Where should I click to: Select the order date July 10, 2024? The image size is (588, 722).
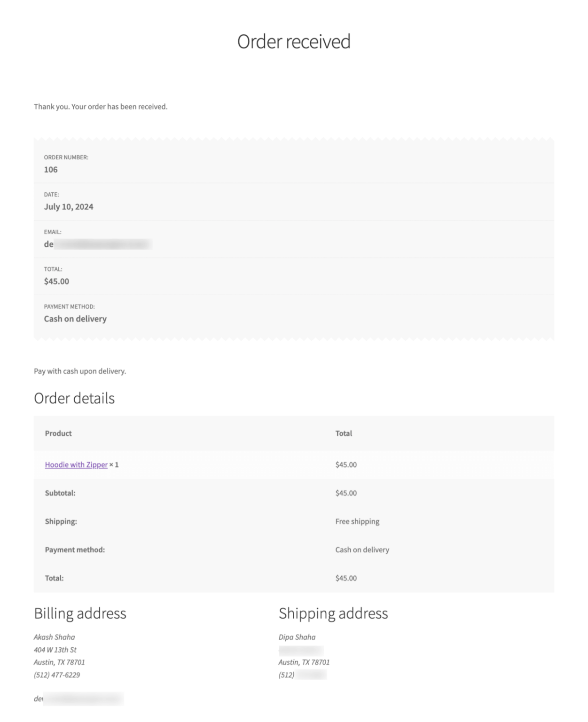pos(68,206)
